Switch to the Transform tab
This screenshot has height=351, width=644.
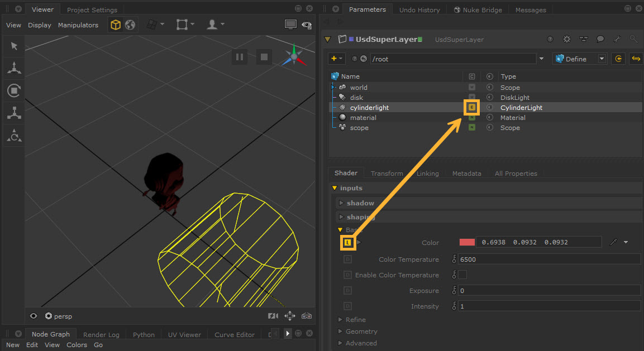[x=387, y=174]
